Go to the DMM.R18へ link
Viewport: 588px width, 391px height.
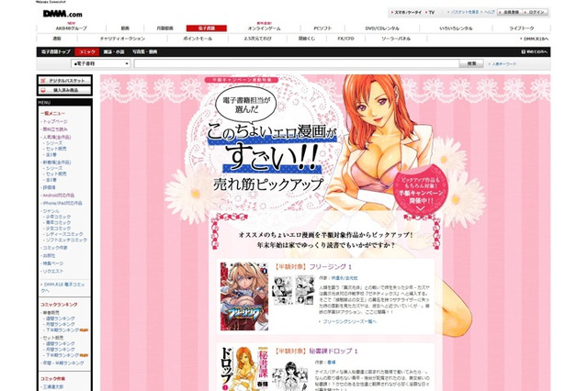pyautogui.click(x=535, y=39)
